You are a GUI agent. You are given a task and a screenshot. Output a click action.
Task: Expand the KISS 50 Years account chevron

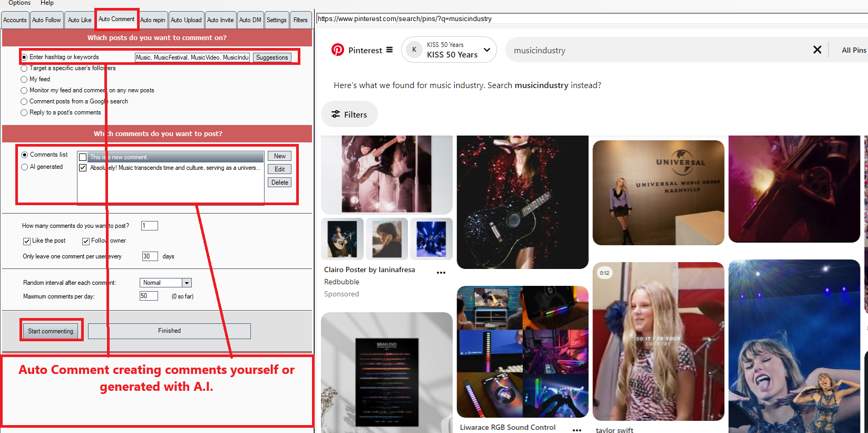point(487,50)
